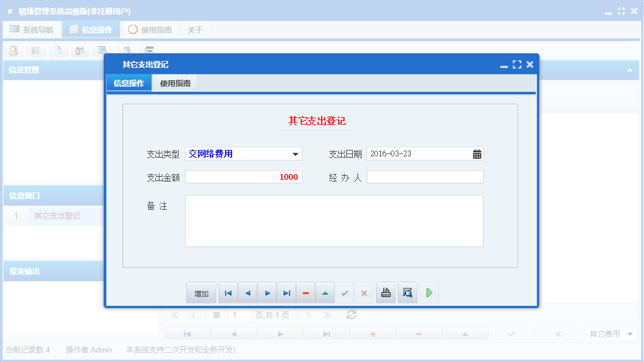Confirm the entry with the green check icon
This screenshot has width=644, height=362.
coord(345,292)
